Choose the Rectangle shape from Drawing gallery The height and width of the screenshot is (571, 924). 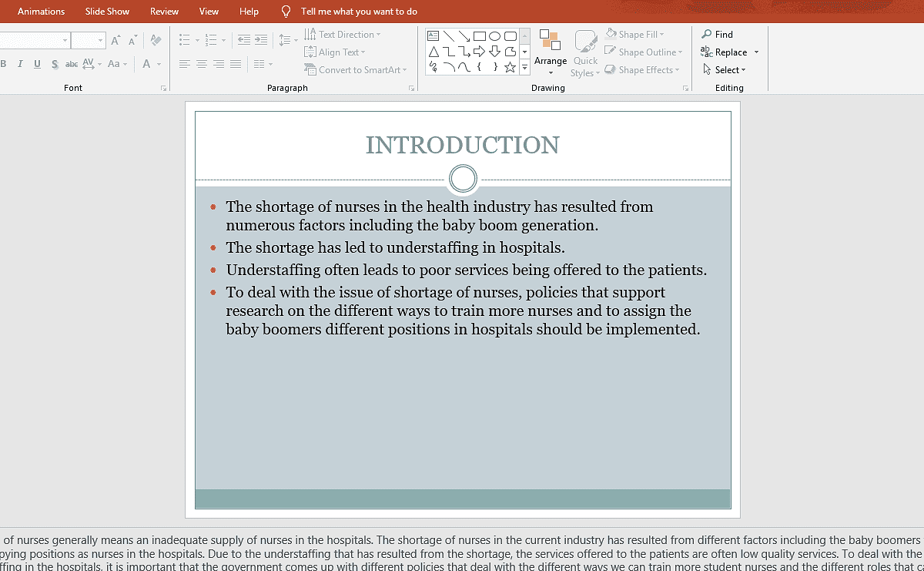coord(479,35)
